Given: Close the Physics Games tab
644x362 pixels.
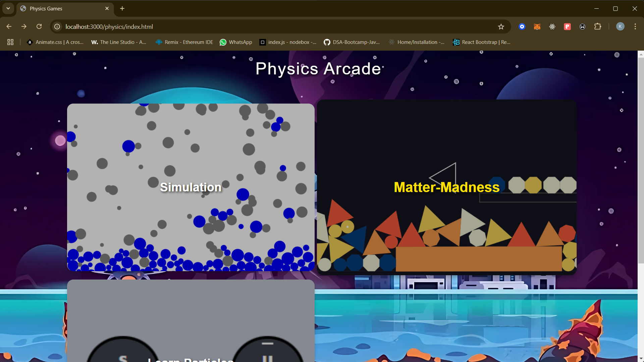Looking at the screenshot, I should [107, 8].
